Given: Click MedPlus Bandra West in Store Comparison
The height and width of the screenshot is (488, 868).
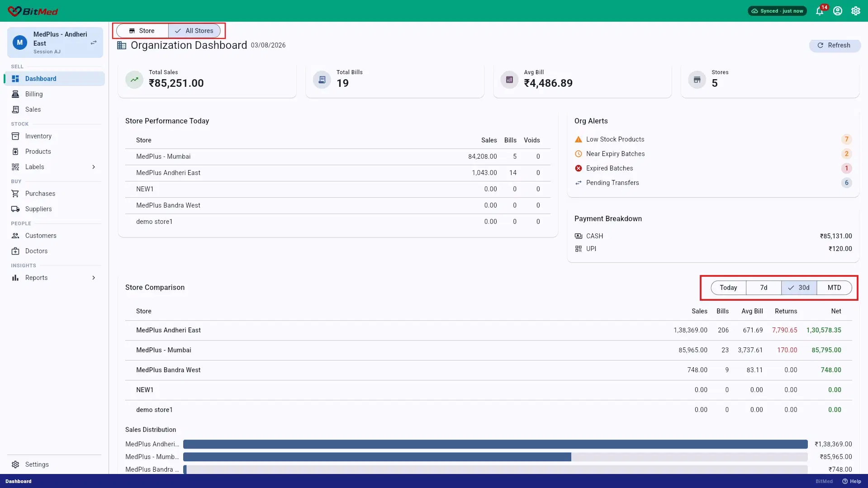Looking at the screenshot, I should click(x=168, y=370).
